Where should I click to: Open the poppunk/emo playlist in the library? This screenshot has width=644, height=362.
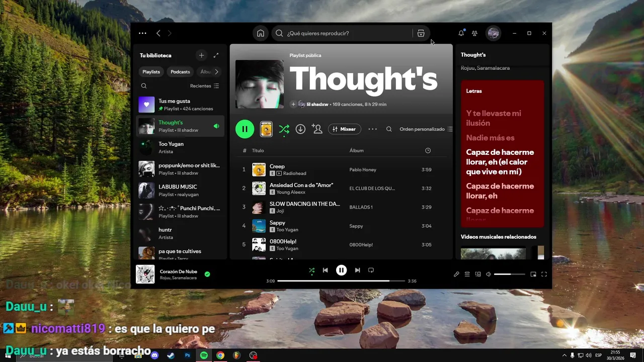click(x=180, y=169)
